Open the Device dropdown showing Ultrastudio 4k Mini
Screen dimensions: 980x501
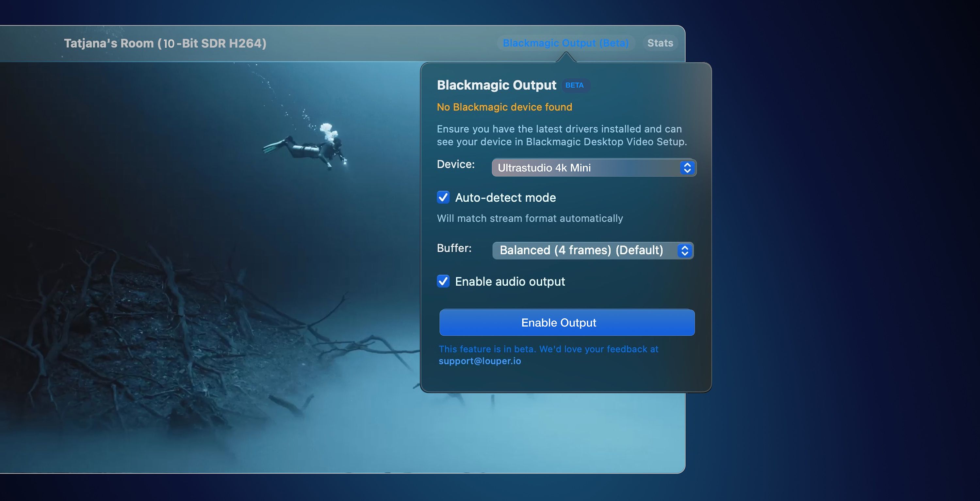pos(594,168)
